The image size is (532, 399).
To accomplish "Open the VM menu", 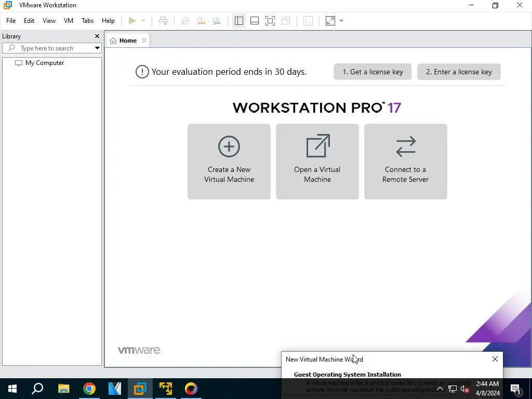I will pyautogui.click(x=69, y=21).
